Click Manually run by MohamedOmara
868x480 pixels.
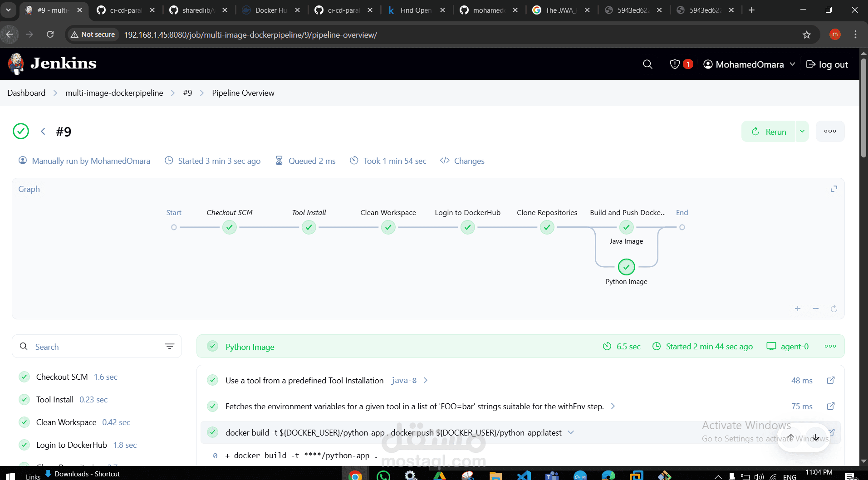(84, 161)
